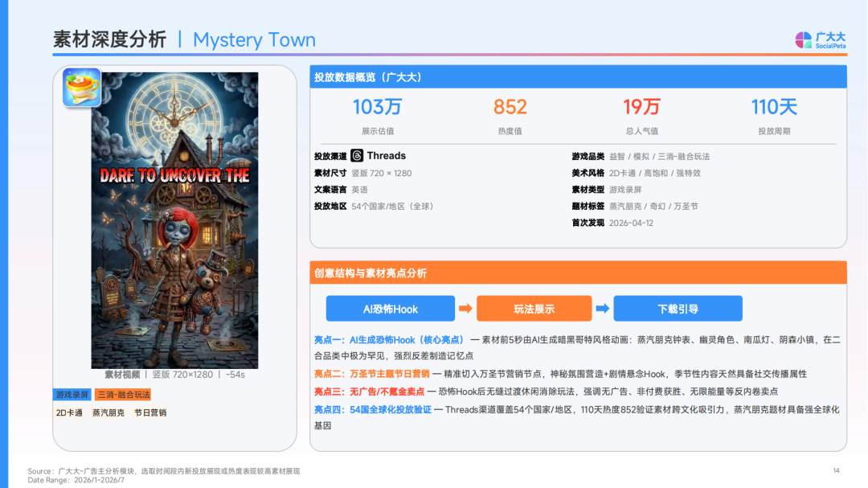Click the 素材尺寸 field label
The width and height of the screenshot is (868, 488).
[x=330, y=173]
